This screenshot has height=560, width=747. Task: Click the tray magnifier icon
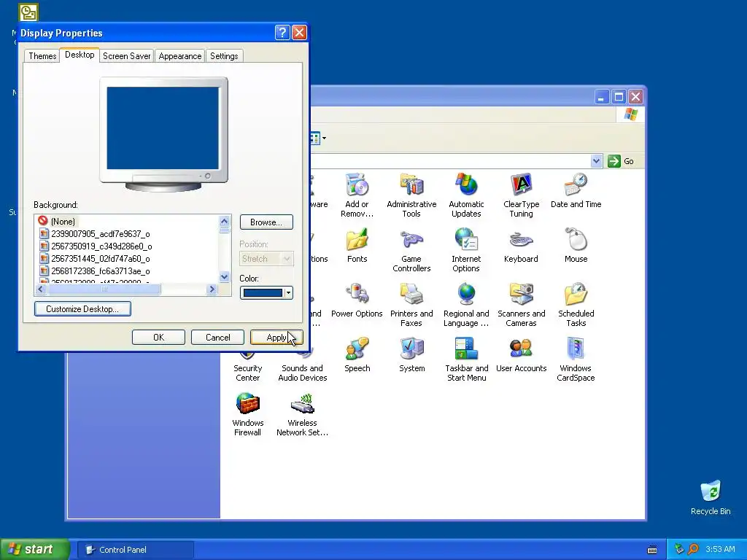[x=693, y=549]
